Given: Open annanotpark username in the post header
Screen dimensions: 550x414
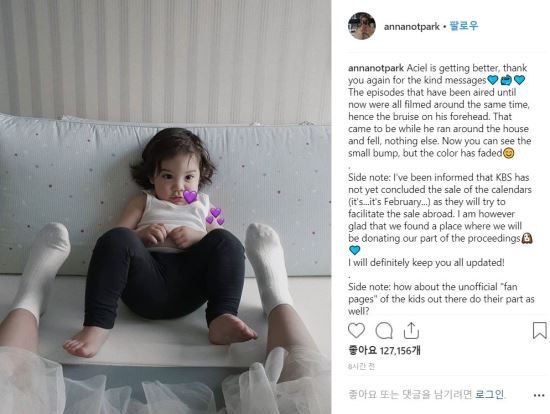Looking at the screenshot, I should [x=411, y=27].
